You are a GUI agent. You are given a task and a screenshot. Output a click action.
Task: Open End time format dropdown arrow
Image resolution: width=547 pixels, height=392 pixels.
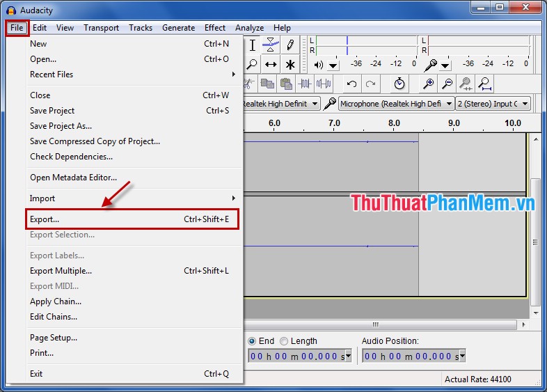(348, 356)
